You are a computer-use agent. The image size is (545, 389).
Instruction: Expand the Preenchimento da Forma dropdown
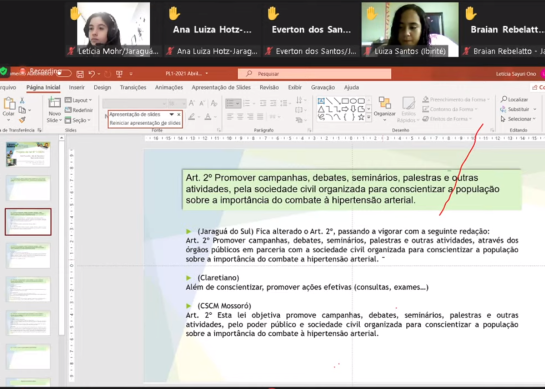tap(456, 99)
